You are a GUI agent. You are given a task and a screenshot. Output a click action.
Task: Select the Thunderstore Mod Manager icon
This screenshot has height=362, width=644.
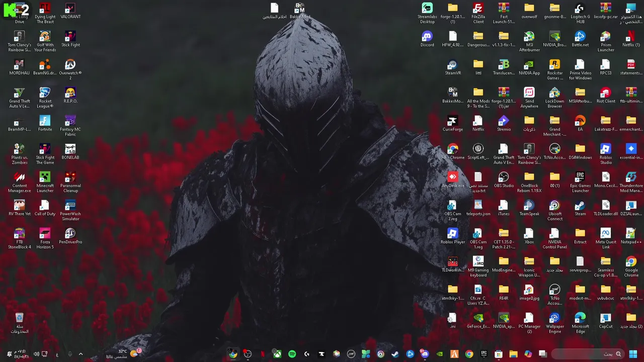[x=631, y=183]
